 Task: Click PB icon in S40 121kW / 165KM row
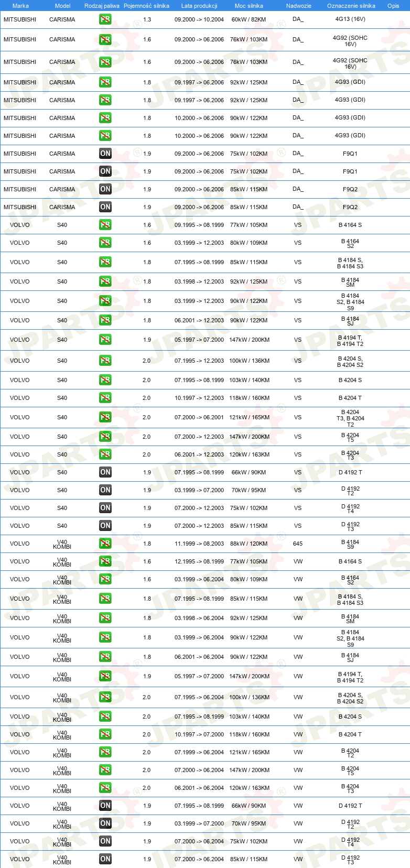105,417
